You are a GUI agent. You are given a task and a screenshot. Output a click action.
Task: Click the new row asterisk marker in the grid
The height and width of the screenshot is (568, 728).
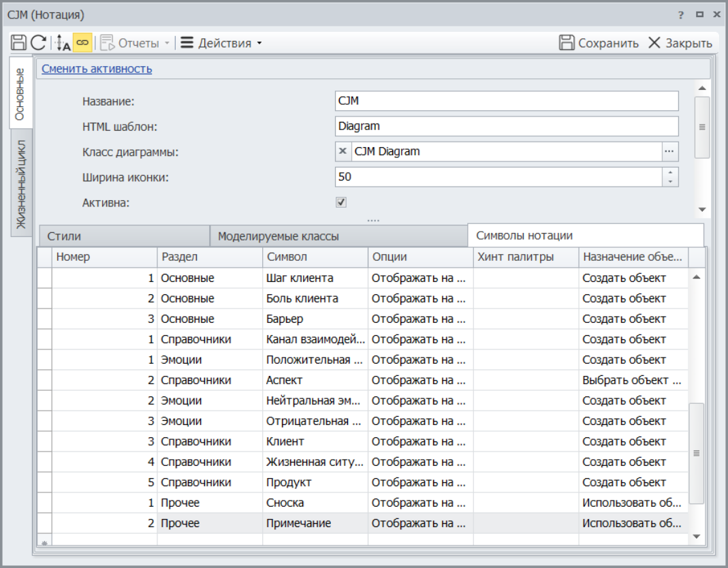pyautogui.click(x=45, y=543)
